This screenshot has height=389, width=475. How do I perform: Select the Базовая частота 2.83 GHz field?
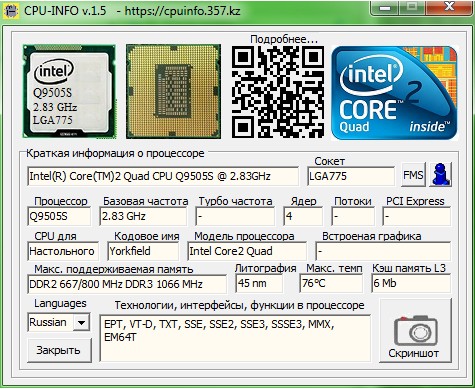143,216
